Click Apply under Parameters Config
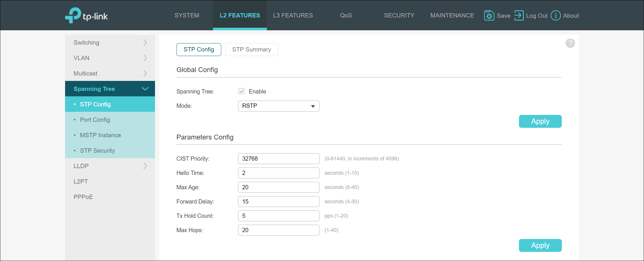The width and height of the screenshot is (644, 261). (540, 246)
